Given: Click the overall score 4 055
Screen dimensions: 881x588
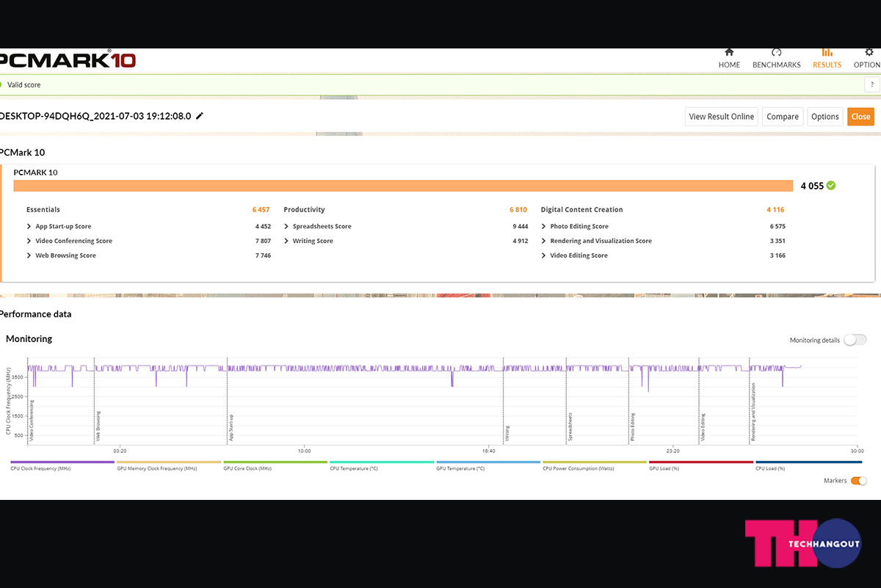Looking at the screenshot, I should click(x=812, y=186).
